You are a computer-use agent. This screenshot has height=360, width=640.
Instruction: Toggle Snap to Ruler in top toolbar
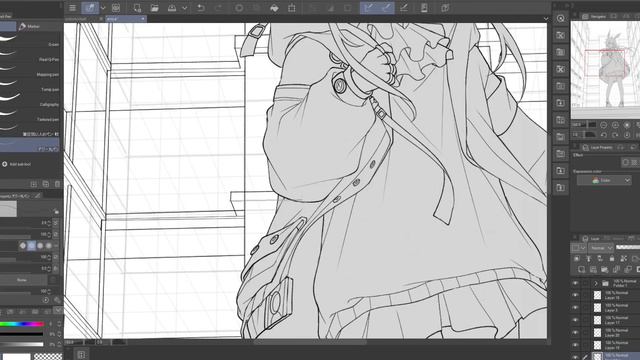tap(369, 8)
